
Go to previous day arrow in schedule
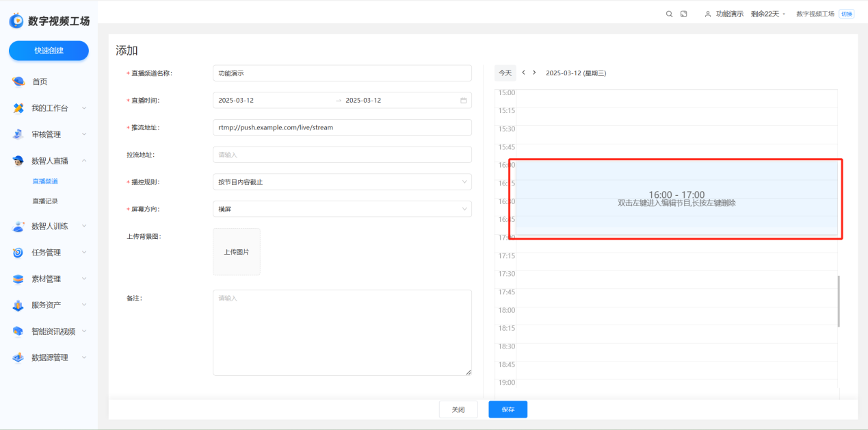(x=523, y=73)
